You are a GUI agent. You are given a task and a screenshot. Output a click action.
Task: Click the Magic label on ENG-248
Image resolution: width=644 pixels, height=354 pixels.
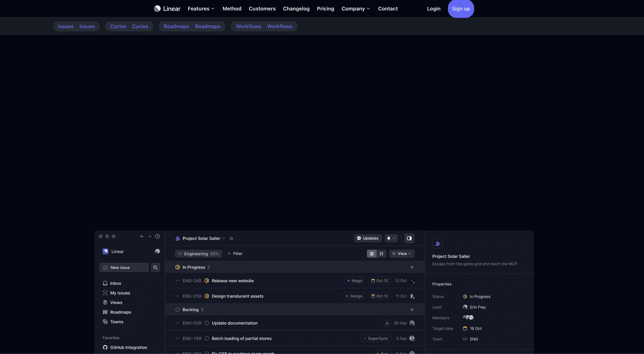click(x=355, y=281)
